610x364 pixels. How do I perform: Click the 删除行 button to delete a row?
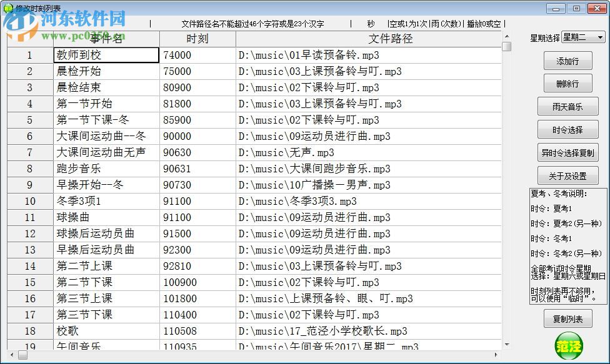[x=568, y=83]
